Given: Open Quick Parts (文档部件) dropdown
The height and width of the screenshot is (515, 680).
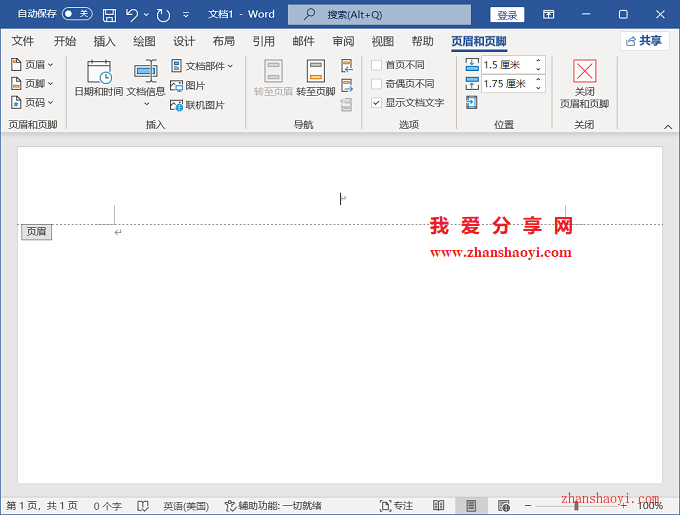Looking at the screenshot, I should click(202, 66).
